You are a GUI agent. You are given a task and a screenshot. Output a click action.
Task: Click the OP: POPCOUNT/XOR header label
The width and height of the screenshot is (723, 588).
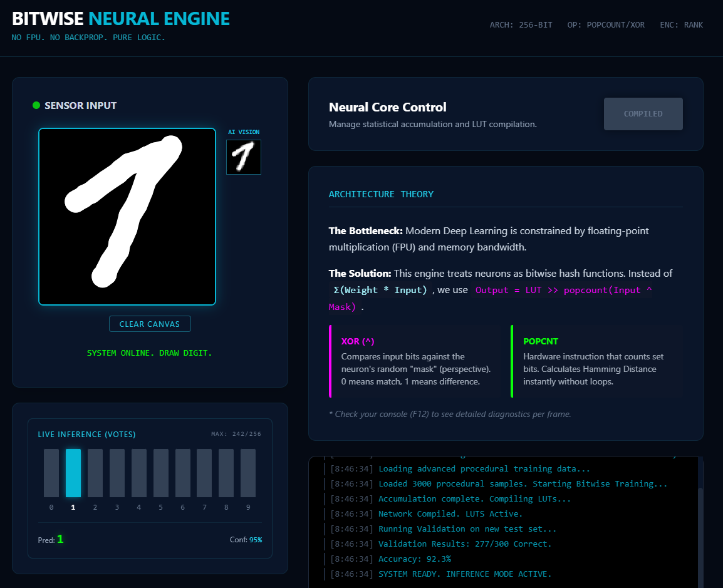(x=606, y=25)
